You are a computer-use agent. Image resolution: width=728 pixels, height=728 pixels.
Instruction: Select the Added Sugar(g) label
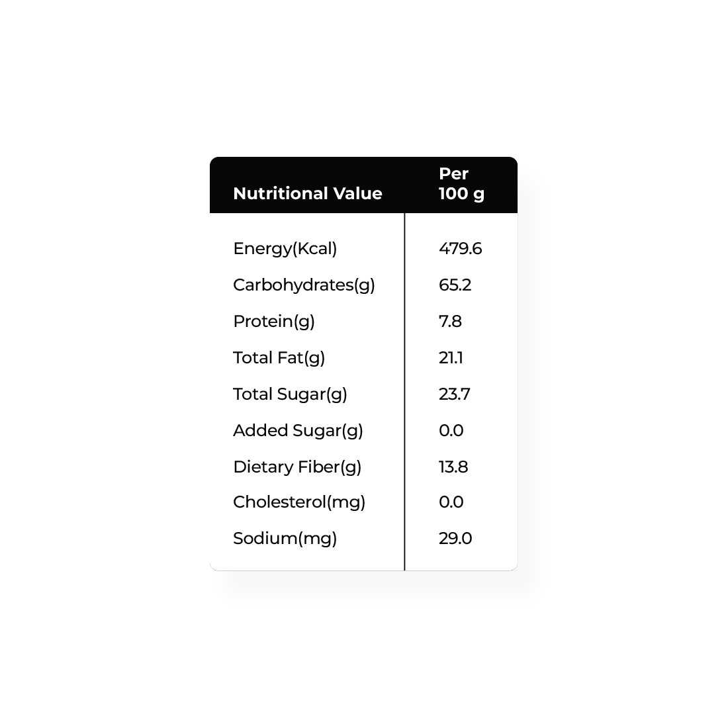(298, 430)
